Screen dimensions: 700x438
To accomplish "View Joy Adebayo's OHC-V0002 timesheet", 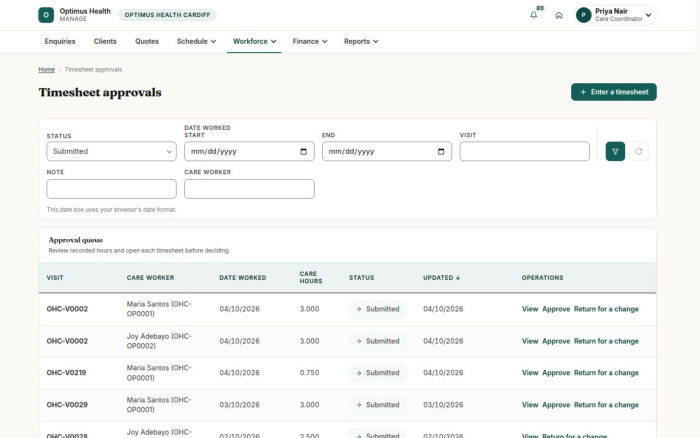I will (x=530, y=341).
